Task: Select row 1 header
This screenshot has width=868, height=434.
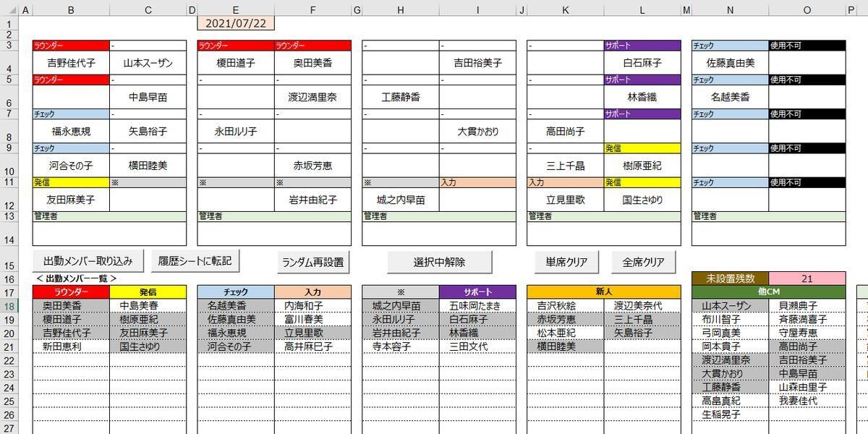Action: tap(9, 23)
